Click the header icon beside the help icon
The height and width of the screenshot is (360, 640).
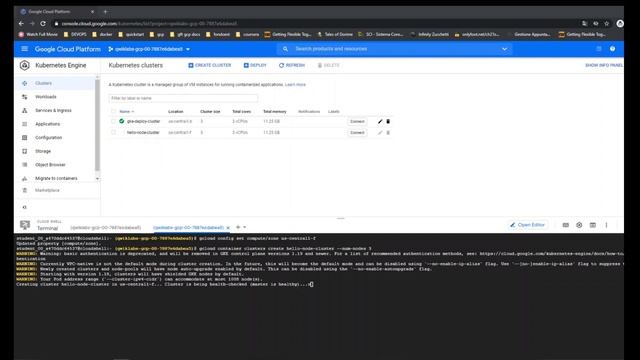click(599, 49)
